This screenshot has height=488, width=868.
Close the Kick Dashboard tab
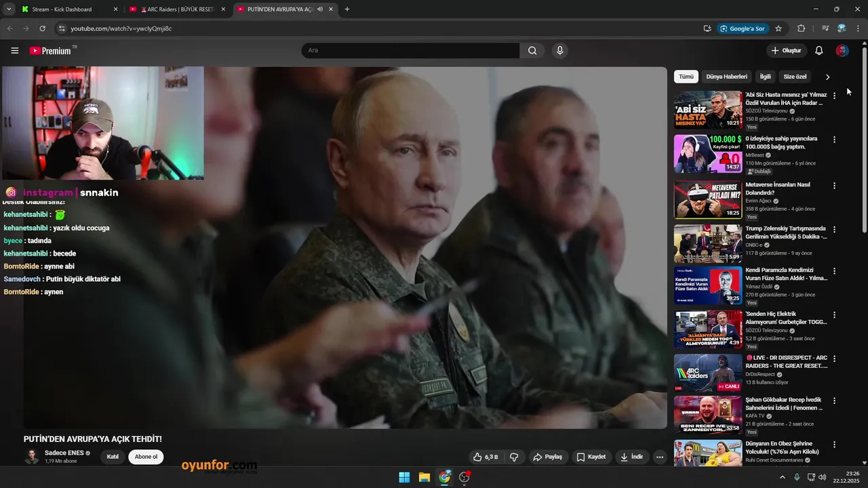point(115,9)
